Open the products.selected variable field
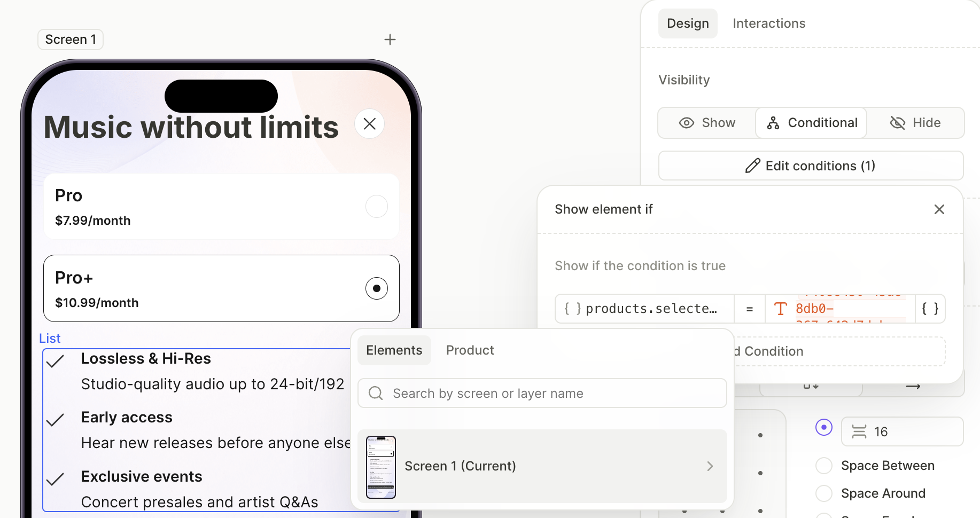 click(644, 309)
